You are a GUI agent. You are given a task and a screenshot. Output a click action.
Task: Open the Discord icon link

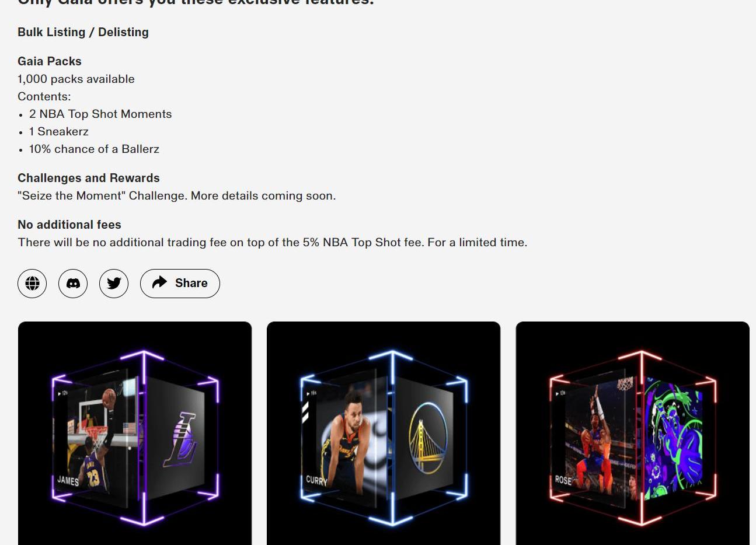[73, 284]
